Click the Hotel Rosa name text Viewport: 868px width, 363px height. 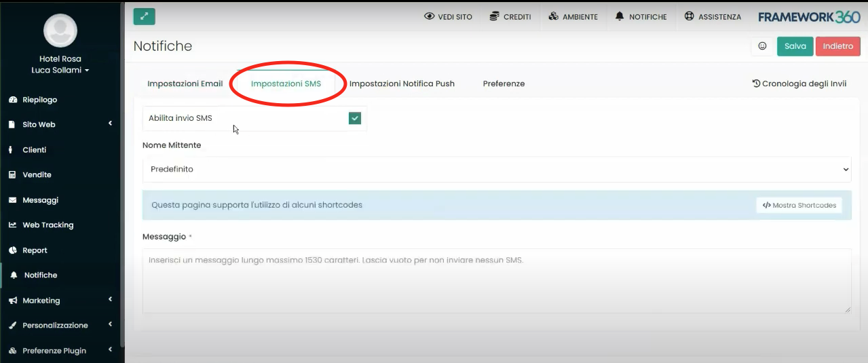60,59
